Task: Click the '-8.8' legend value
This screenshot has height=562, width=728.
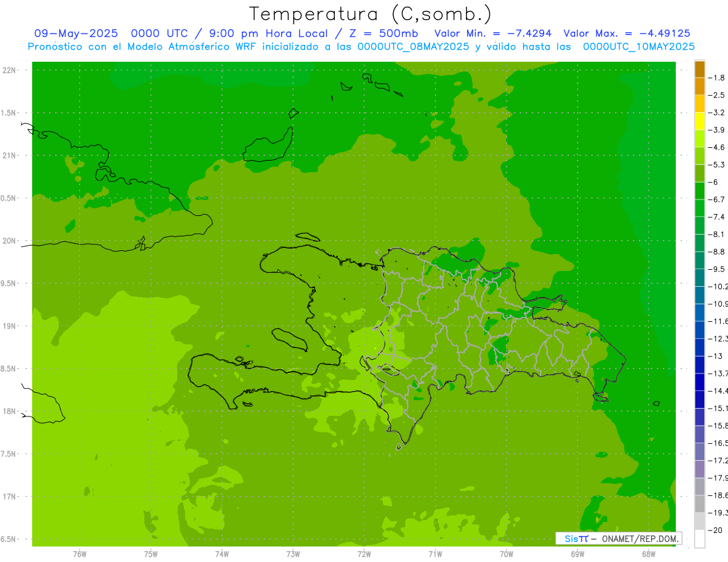Action: [718, 252]
